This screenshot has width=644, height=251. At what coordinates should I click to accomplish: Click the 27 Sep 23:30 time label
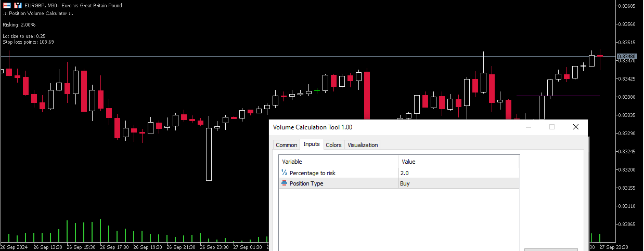point(613,247)
